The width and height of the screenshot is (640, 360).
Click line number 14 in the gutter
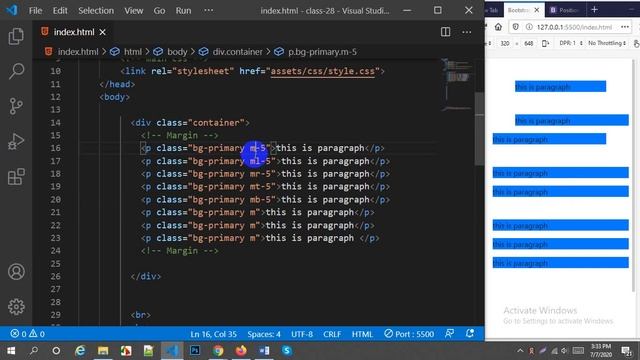(x=56, y=122)
